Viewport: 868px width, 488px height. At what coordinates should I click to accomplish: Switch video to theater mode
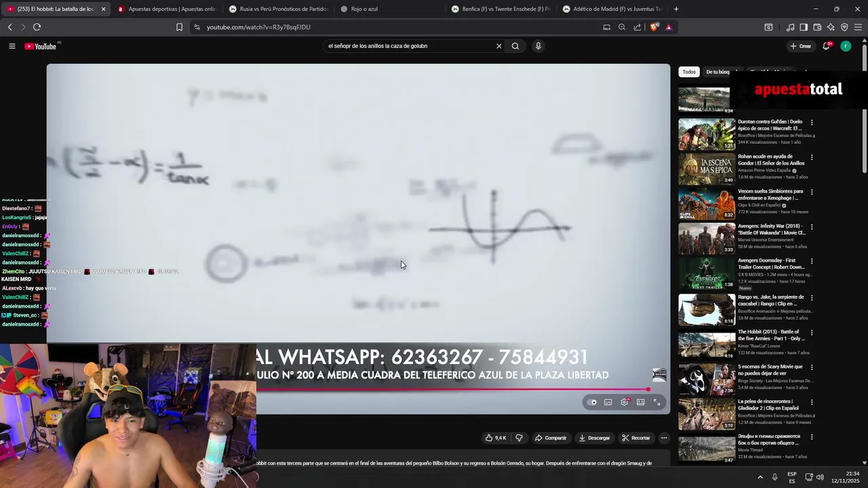(x=640, y=402)
